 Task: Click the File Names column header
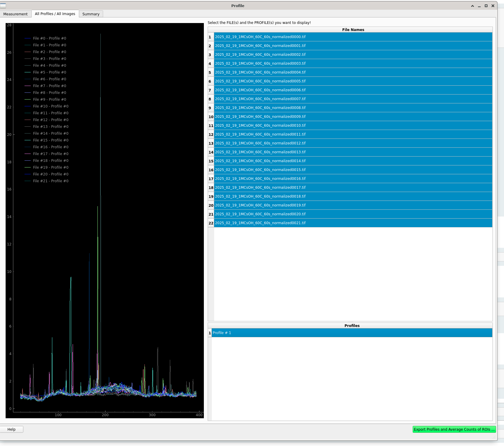pyautogui.click(x=353, y=30)
